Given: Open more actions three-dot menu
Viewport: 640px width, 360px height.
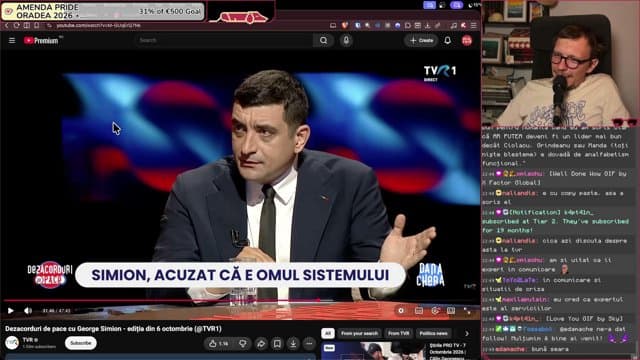Looking at the screenshot, I should point(309,344).
